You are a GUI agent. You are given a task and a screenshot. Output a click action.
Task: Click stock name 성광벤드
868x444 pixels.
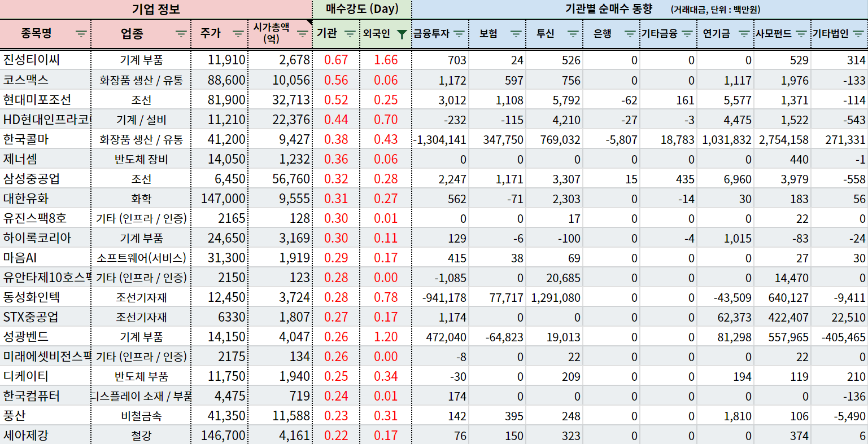26,337
